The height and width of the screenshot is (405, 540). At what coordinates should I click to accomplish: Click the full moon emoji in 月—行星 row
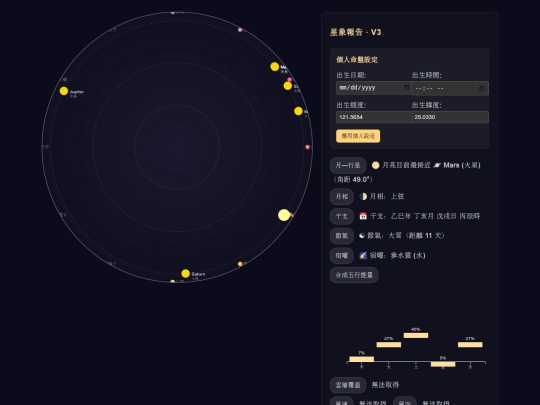pyautogui.click(x=375, y=165)
